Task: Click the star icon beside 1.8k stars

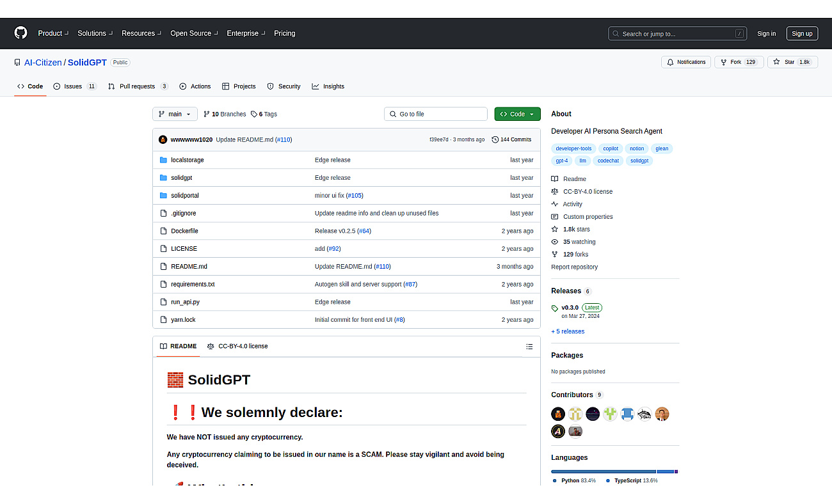Action: click(555, 229)
